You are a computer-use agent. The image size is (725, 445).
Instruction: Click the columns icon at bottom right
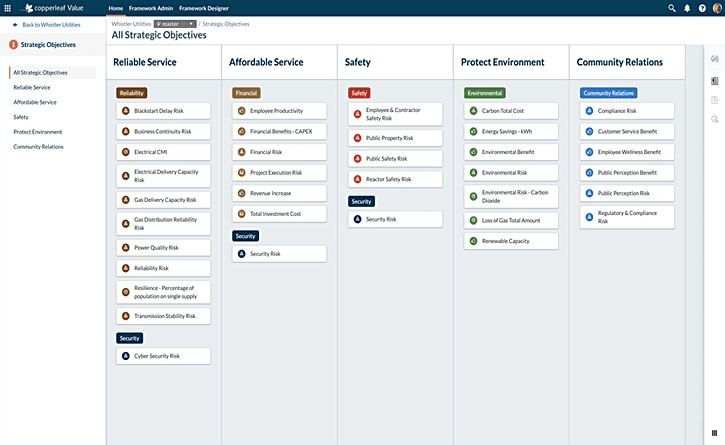click(714, 433)
